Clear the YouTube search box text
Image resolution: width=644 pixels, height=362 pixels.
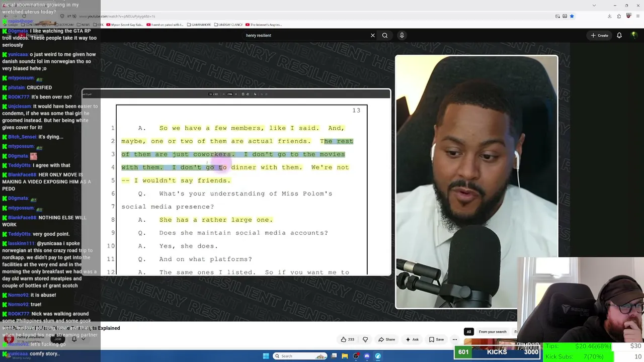click(x=373, y=35)
